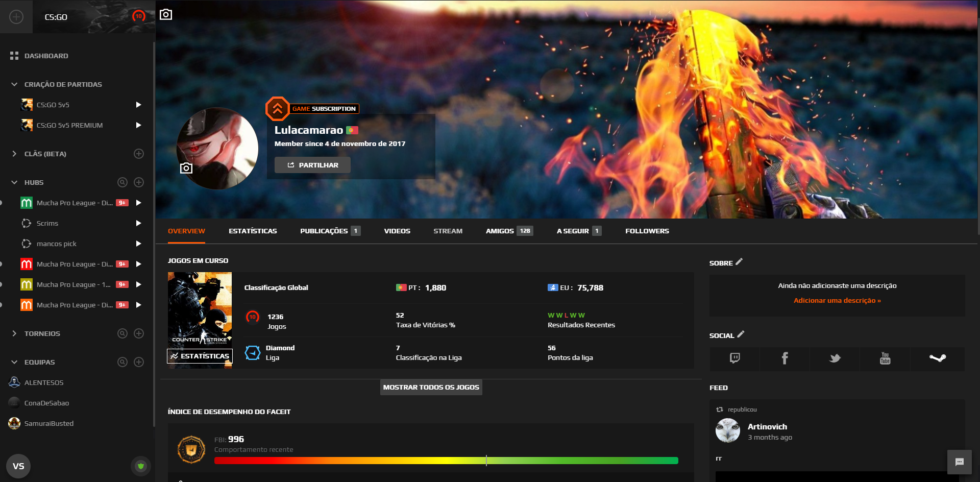Expand the CS:GO 5v5 PREMIUM arrow
Image resolution: width=980 pixels, height=482 pixels.
point(138,125)
